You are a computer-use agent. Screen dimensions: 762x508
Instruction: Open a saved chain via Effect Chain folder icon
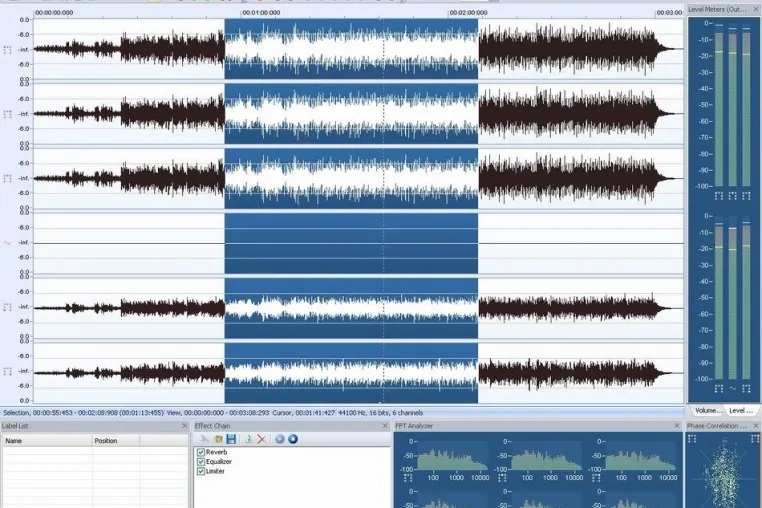218,439
